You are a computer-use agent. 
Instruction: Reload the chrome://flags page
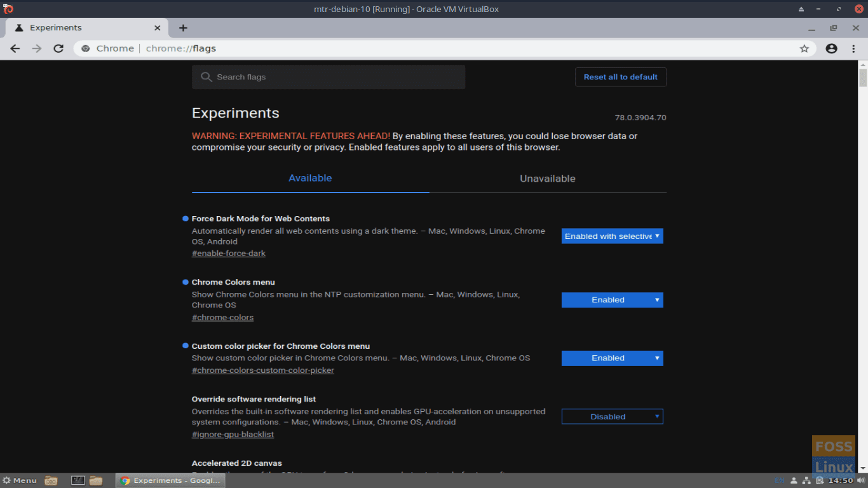pos(58,48)
